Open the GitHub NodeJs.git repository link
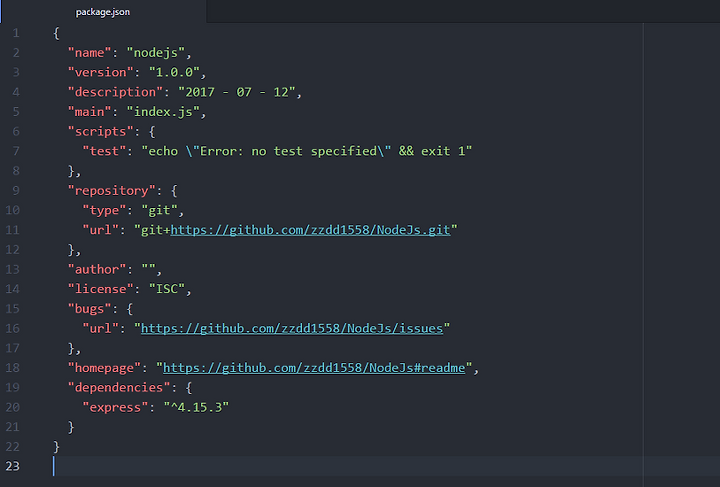The width and height of the screenshot is (720, 487). coord(310,230)
